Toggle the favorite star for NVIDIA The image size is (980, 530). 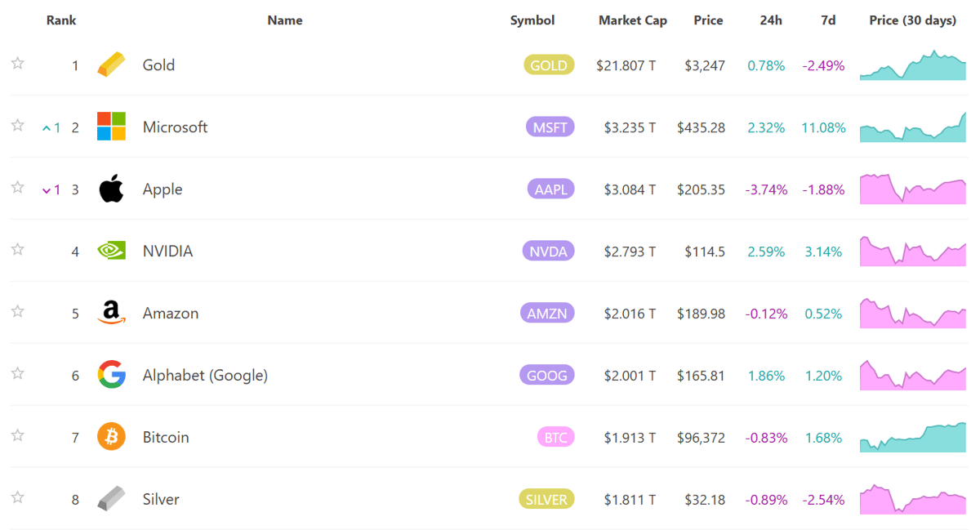click(17, 250)
